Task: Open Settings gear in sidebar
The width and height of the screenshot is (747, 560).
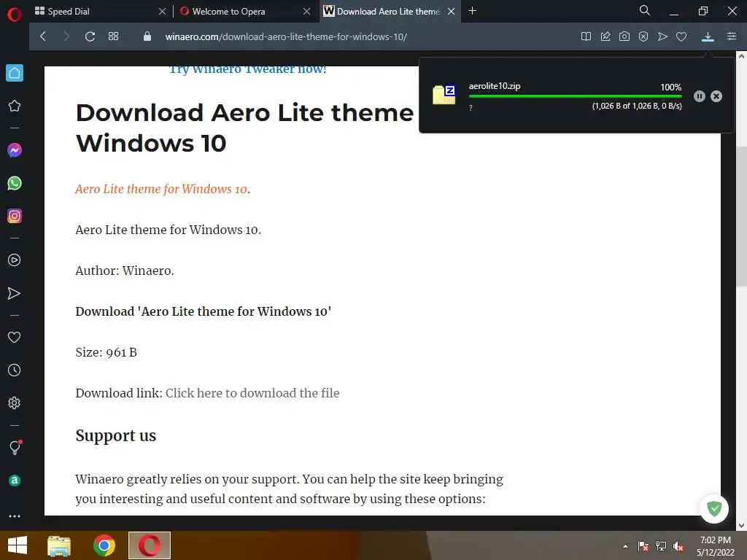Action: (x=15, y=402)
